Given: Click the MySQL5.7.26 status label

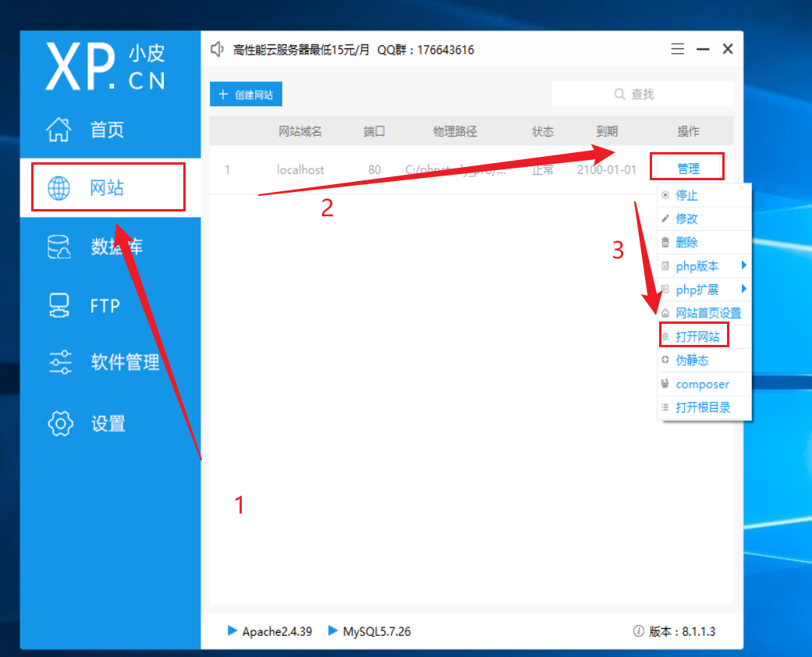Looking at the screenshot, I should 377,631.
